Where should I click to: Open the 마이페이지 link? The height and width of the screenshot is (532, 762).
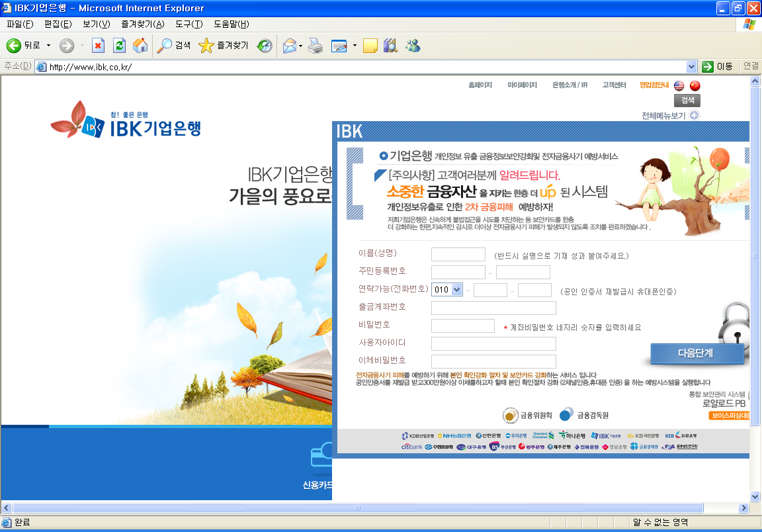(x=522, y=85)
